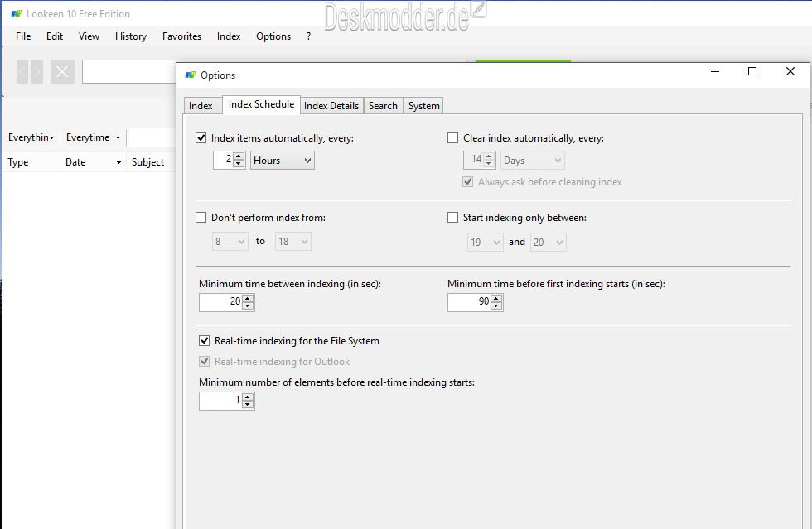Maximize the Options dialog window
Screen dimensions: 812x529
(752, 71)
